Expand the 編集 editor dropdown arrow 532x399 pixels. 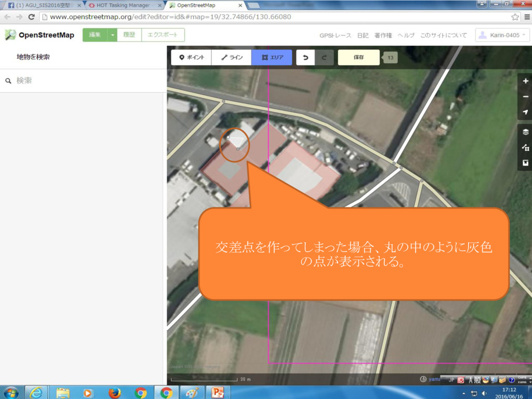point(112,35)
